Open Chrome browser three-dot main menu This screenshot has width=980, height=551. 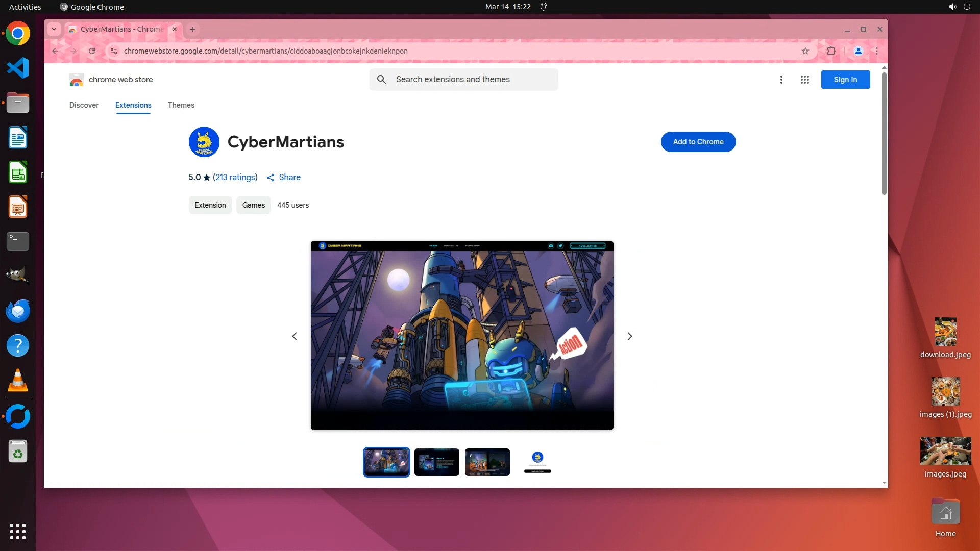pos(877,51)
